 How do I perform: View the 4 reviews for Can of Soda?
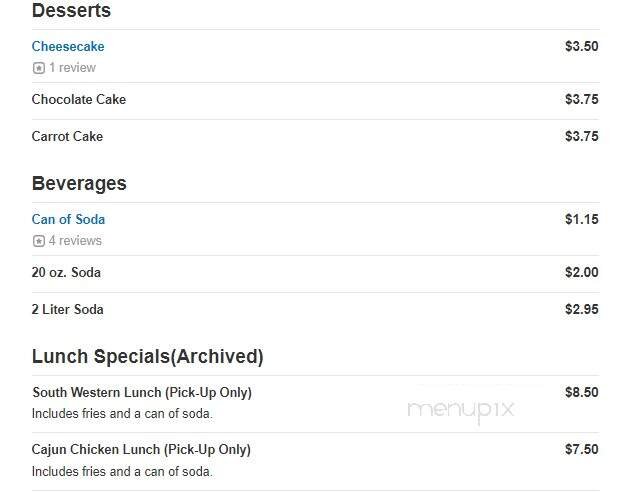tap(75, 241)
